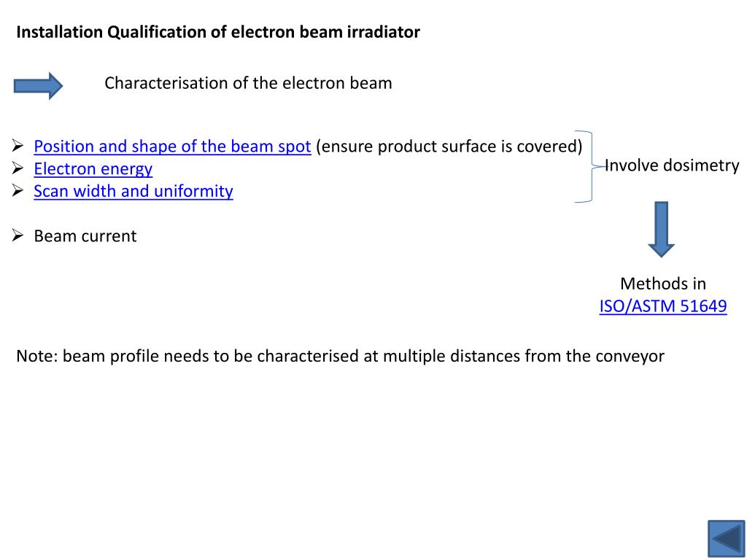
Task: Click the bullet arrowhead before Beam current
Action: coord(18,235)
